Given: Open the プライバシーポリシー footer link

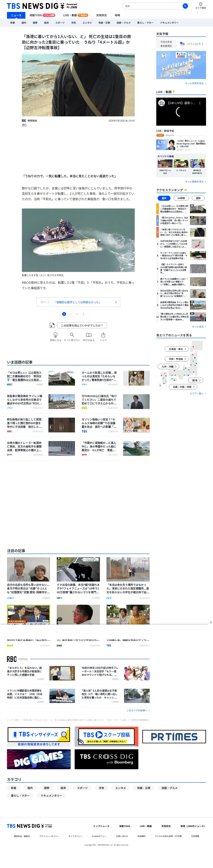Looking at the screenshot, I should [x=49, y=836].
